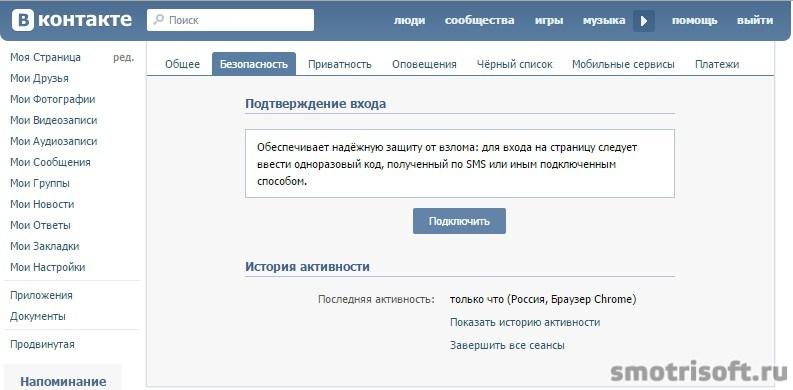Open the Платежи tab
This screenshot has width=793, height=390.
coord(717,64)
